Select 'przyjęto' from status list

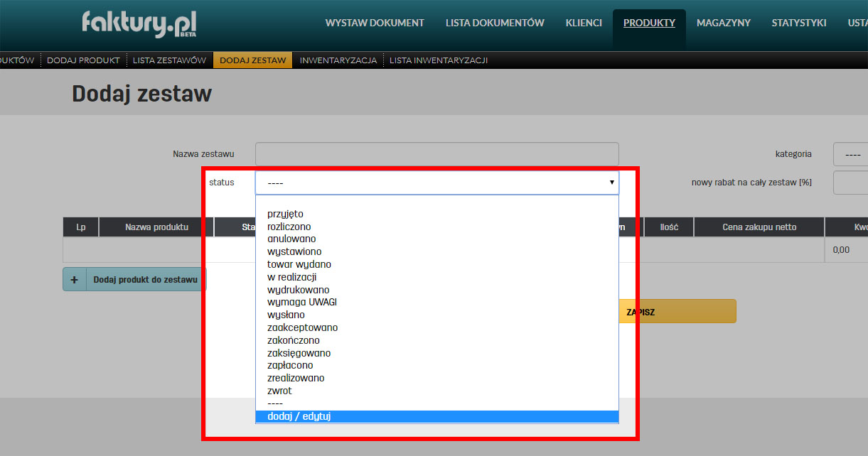[285, 214]
